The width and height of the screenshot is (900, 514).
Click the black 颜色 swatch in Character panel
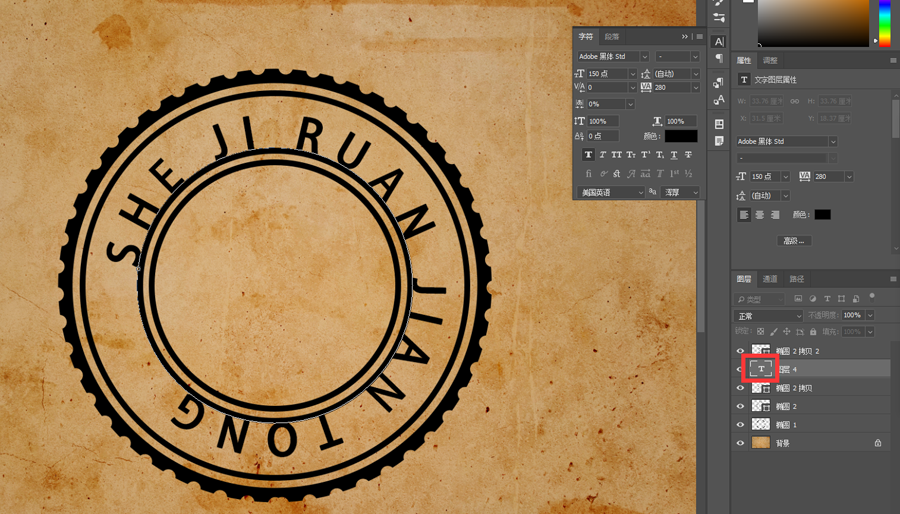[x=681, y=137]
